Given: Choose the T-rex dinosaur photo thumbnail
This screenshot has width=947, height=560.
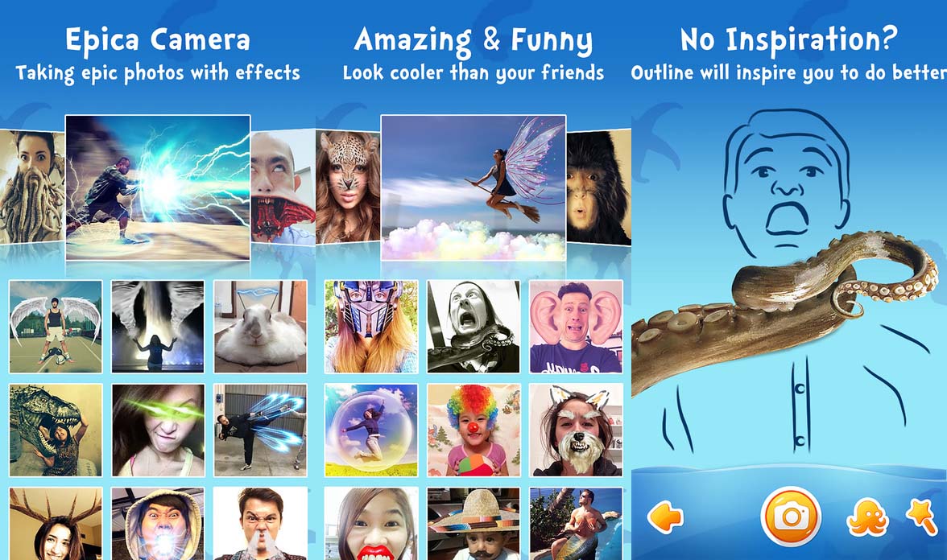Looking at the screenshot, I should (x=56, y=430).
